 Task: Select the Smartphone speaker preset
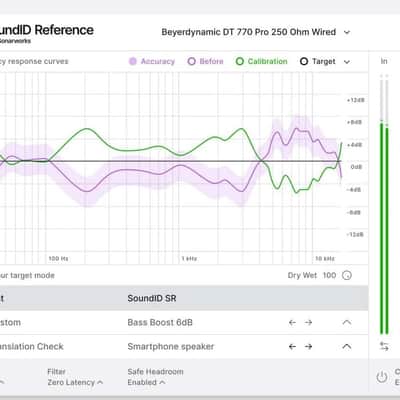[x=171, y=347]
